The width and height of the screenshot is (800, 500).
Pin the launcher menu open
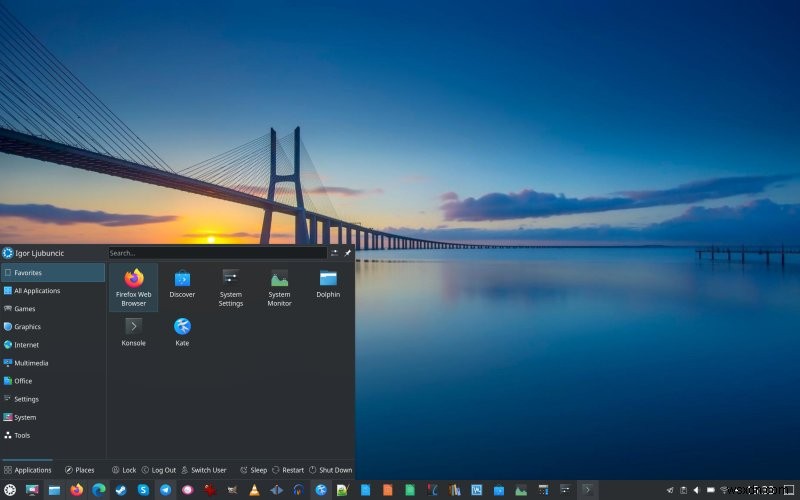click(x=347, y=253)
